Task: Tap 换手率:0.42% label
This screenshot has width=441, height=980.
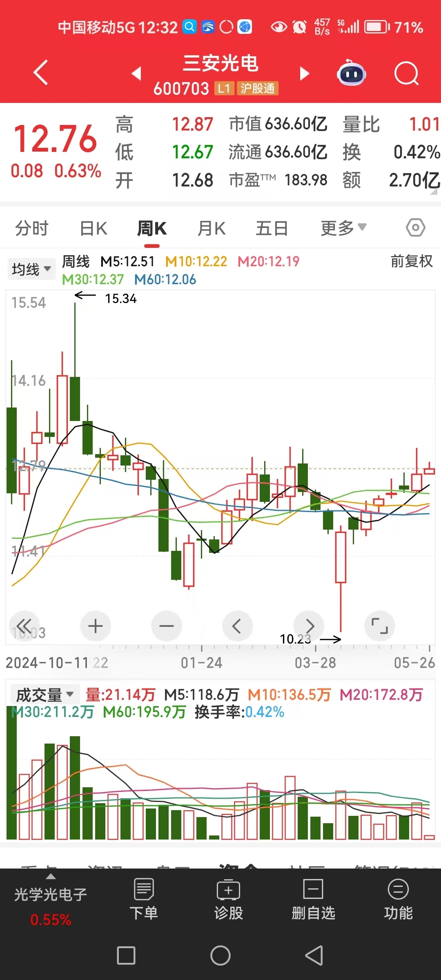Action: 239,712
